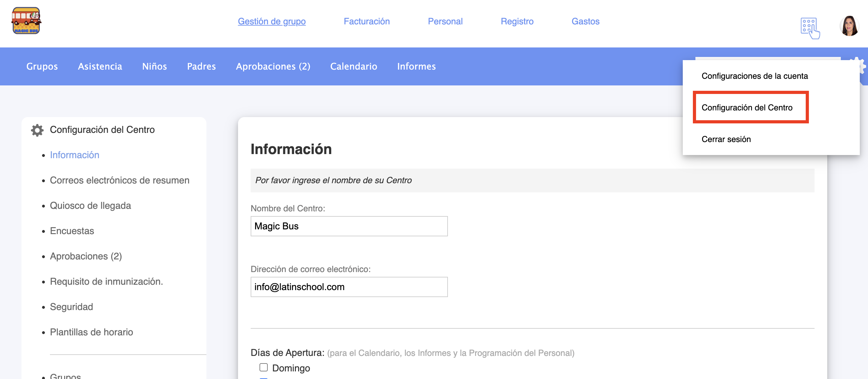Click Cerrar sesión to log out
The width and height of the screenshot is (868, 379).
726,139
